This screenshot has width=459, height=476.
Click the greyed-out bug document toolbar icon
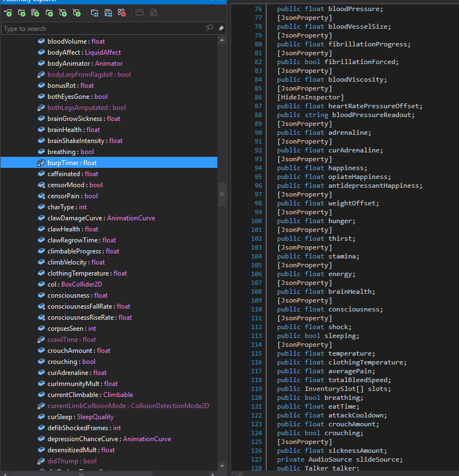tap(153, 13)
